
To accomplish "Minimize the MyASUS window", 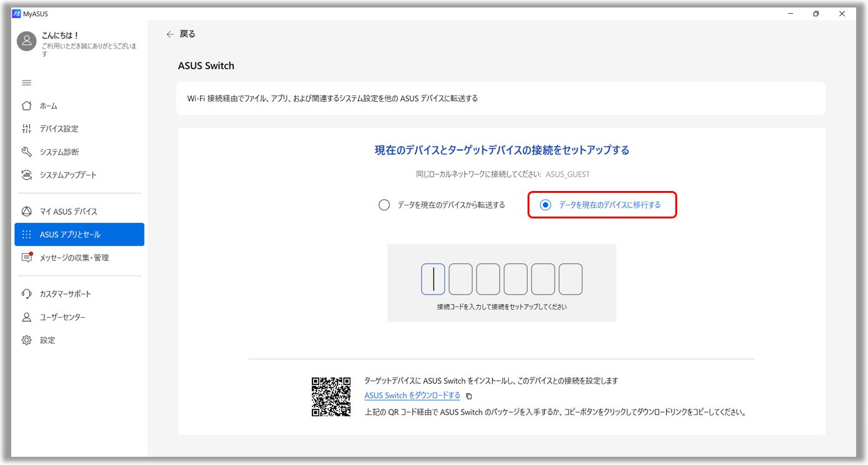I will (x=790, y=14).
